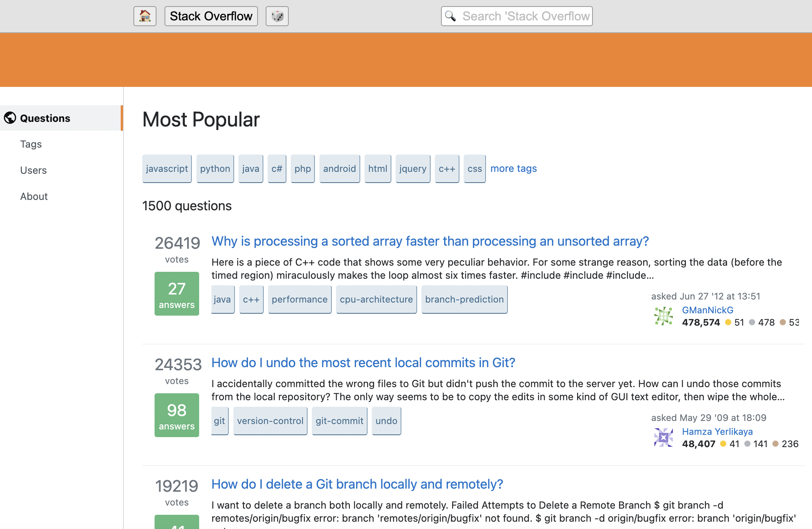Select the 98 answers badge
The height and width of the screenshot is (529, 812).
177,415
